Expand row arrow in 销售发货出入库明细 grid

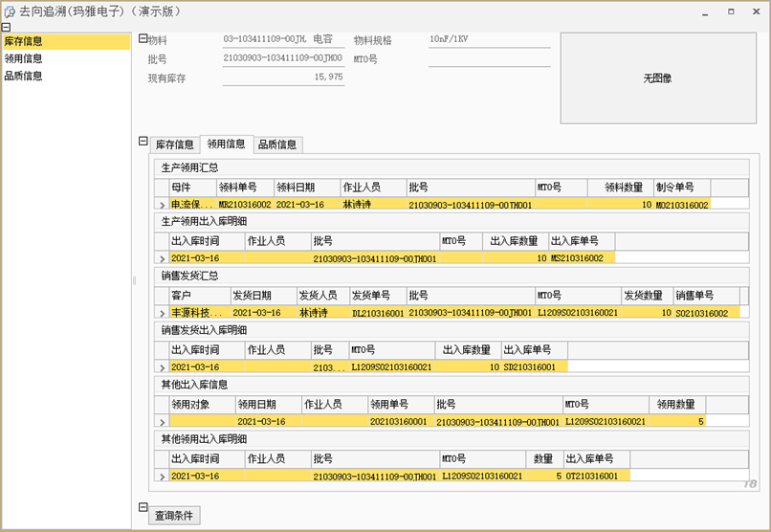(162, 367)
